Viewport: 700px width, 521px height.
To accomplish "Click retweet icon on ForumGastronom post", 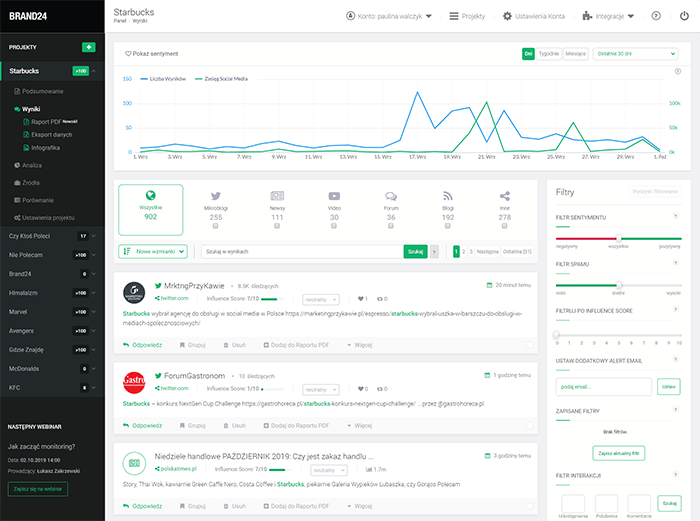I will pos(380,389).
